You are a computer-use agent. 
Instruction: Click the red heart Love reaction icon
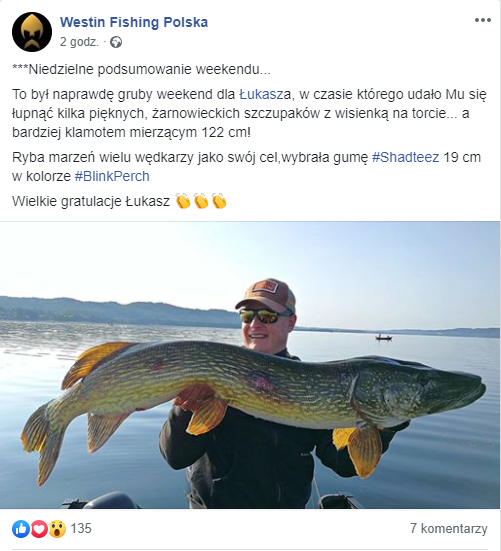(39, 529)
